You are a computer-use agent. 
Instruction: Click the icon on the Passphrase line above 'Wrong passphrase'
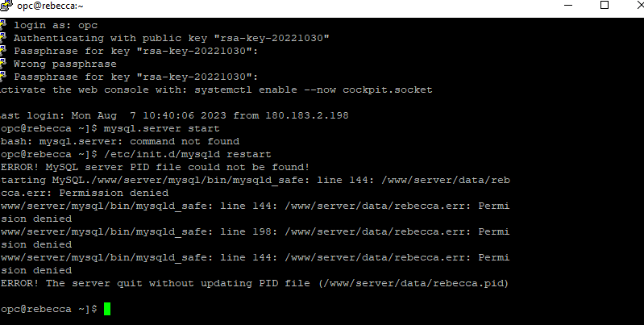pos(3,51)
